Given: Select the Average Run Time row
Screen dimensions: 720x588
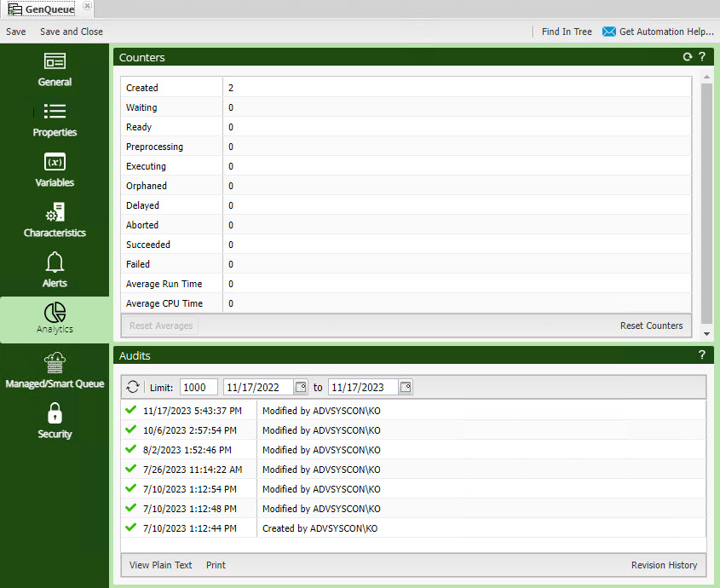Looking at the screenshot, I should (406, 284).
